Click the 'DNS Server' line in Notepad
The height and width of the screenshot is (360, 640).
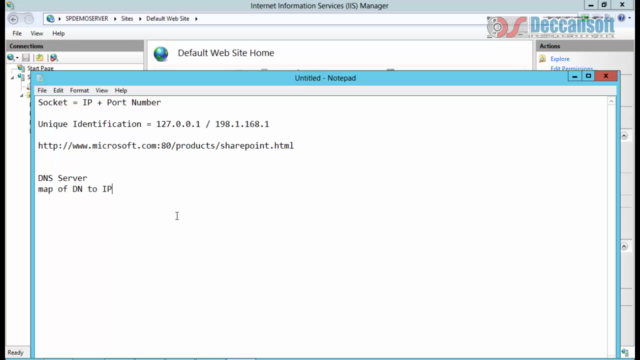tap(62, 178)
